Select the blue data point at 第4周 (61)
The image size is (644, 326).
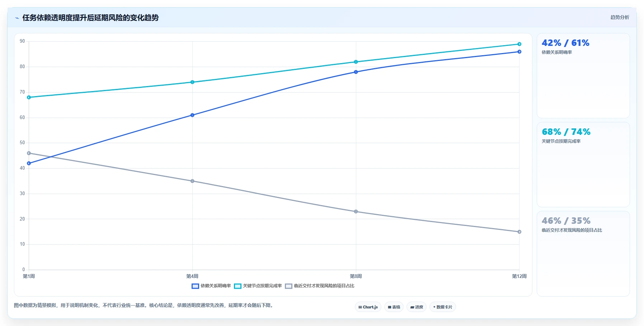[x=192, y=115]
